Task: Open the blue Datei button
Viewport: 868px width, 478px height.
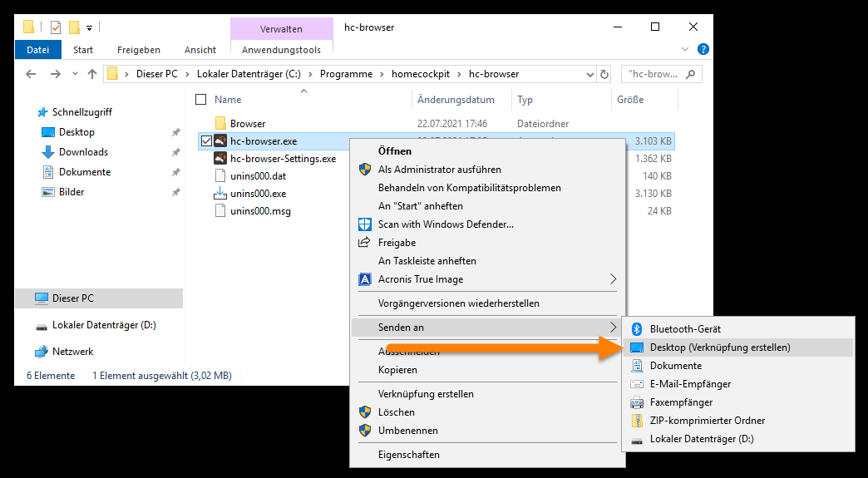Action: pyautogui.click(x=38, y=50)
